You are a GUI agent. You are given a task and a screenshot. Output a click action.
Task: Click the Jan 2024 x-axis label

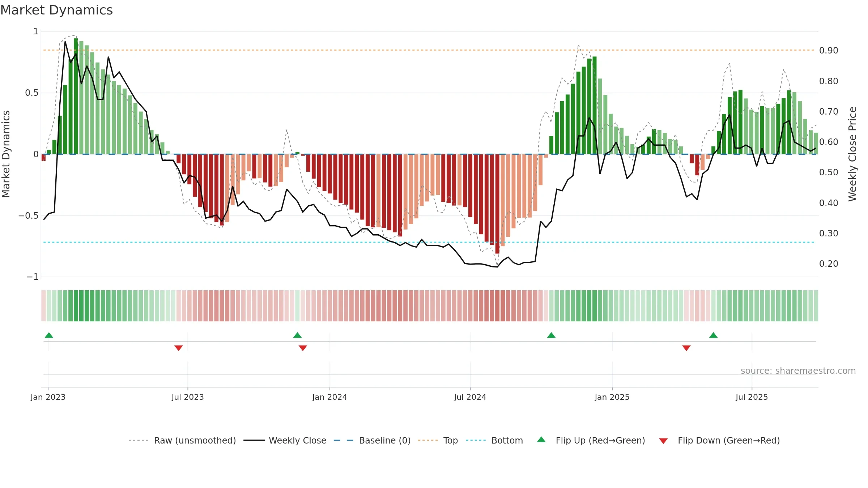click(x=330, y=397)
